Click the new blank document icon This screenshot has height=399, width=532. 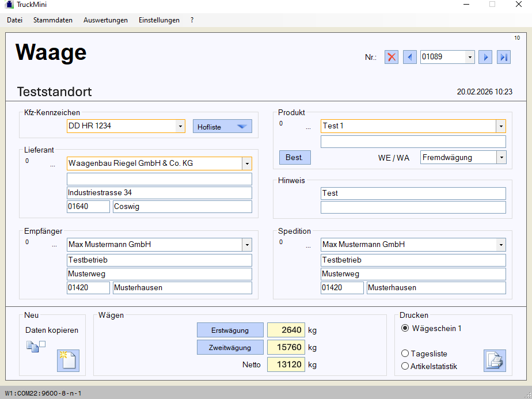pyautogui.click(x=68, y=361)
